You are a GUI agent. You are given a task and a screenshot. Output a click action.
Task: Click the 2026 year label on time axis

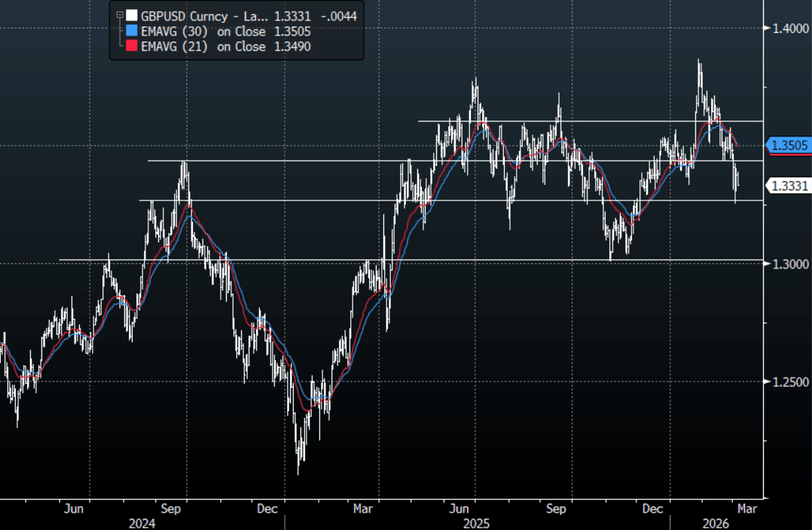coord(714,522)
